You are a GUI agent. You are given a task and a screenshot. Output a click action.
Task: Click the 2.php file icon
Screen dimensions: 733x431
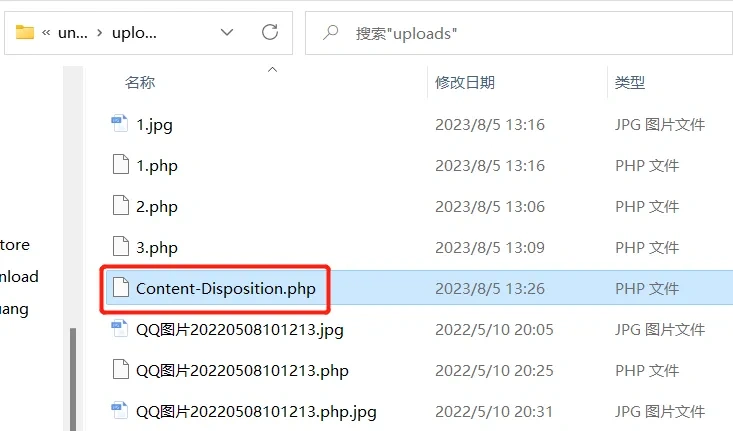[121, 206]
